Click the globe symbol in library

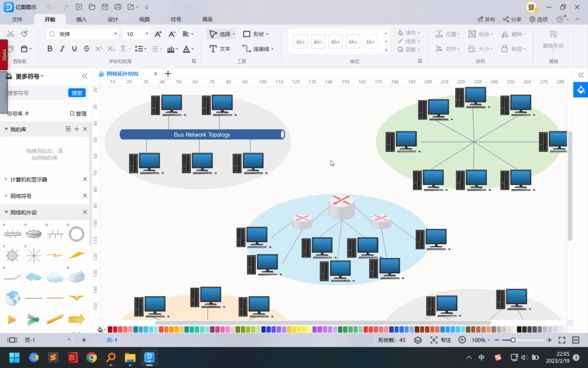click(13, 298)
